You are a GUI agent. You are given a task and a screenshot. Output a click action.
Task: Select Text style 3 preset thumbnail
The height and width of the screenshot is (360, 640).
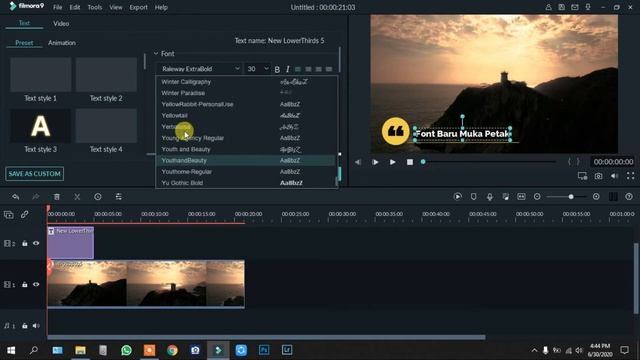click(40, 126)
